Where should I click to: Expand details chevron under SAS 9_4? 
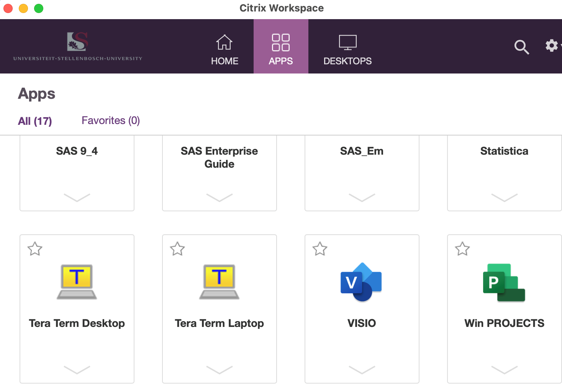click(x=77, y=197)
